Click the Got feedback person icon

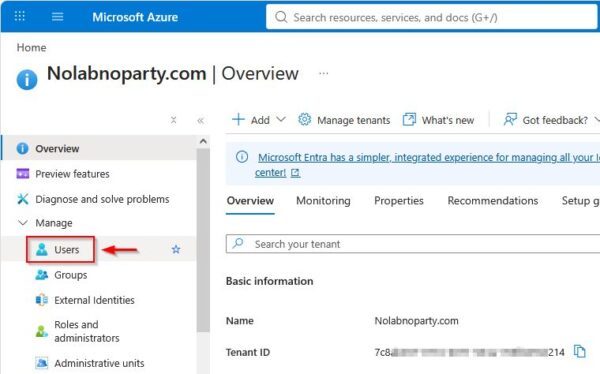pos(510,119)
